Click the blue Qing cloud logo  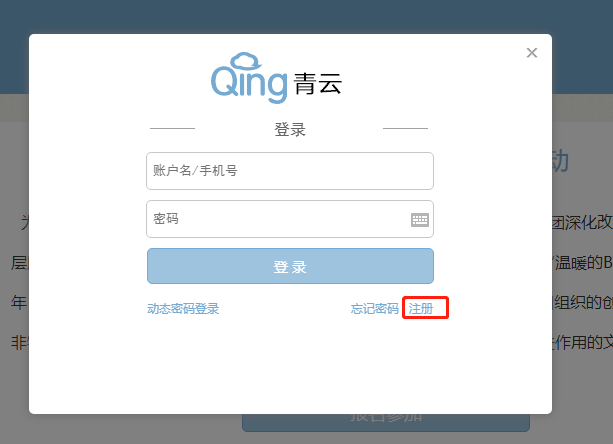249,78
